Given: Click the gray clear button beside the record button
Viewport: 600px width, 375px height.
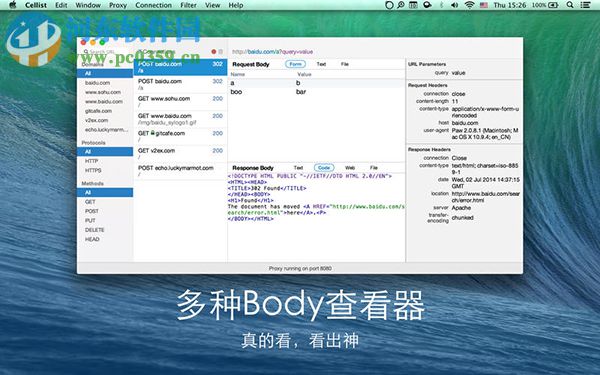Looking at the screenshot, I should click(221, 51).
